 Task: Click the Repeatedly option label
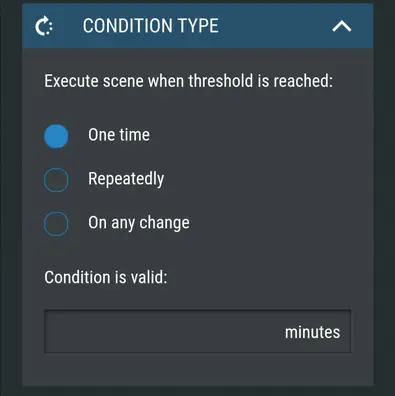pyautogui.click(x=126, y=179)
